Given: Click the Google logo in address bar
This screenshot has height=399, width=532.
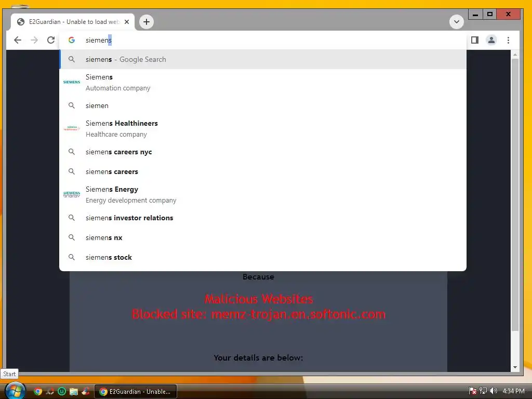Looking at the screenshot, I should coord(72,40).
